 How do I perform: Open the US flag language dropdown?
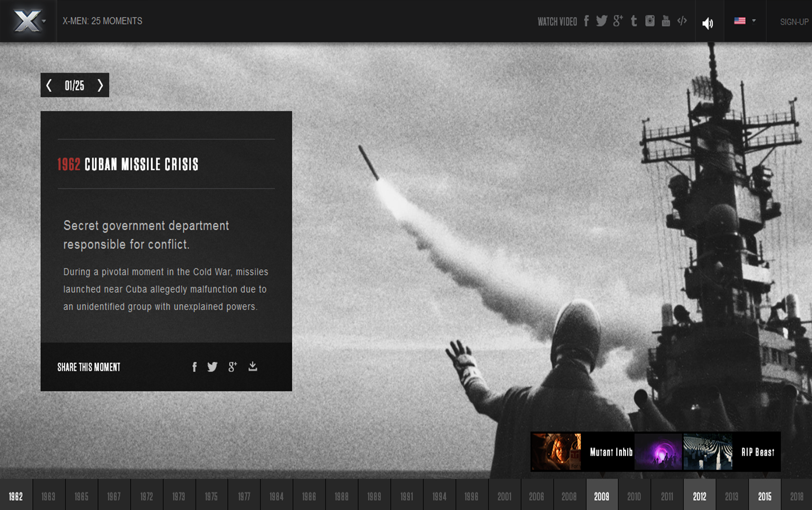(744, 21)
